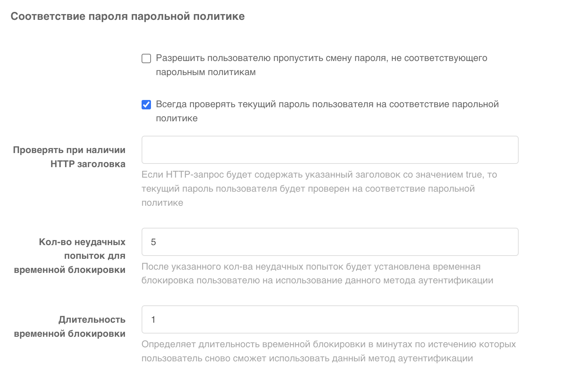Click the 'Кол-во неудачных попыток' field label

(70, 256)
